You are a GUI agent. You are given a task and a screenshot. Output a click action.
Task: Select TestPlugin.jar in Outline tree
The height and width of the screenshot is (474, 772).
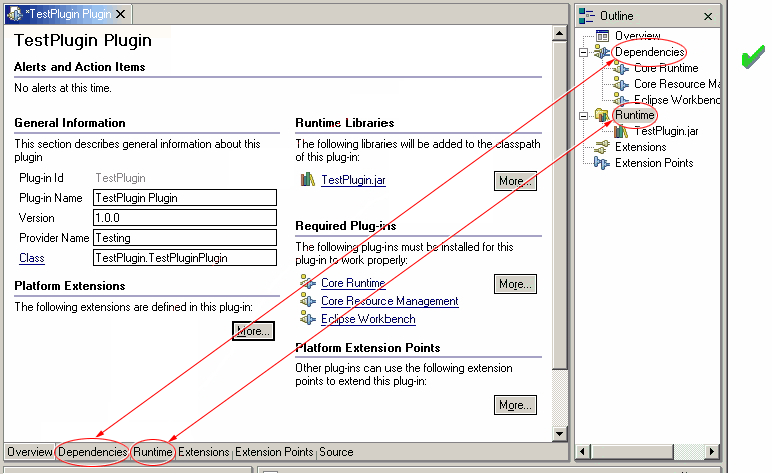[x=666, y=131]
